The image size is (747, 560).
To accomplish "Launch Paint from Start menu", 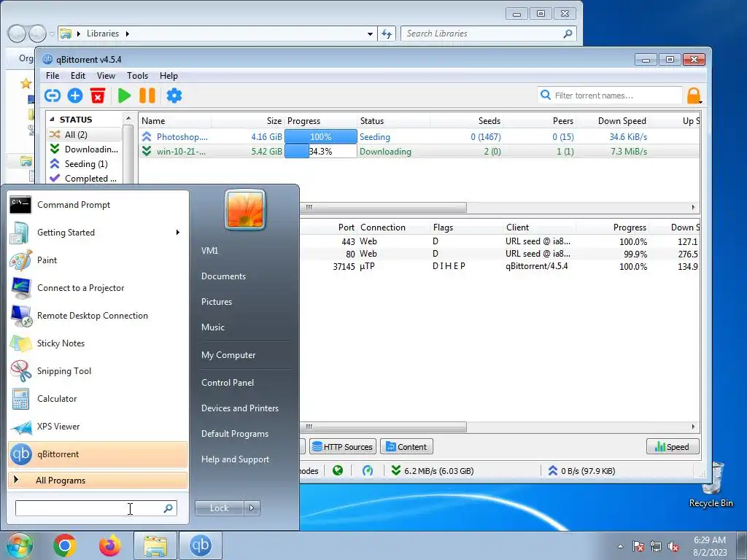I will coord(98,260).
